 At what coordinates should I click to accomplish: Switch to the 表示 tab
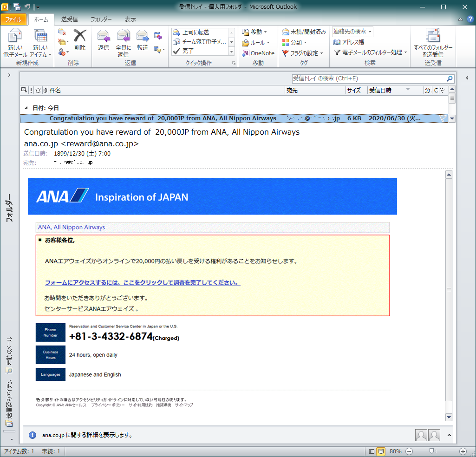(x=130, y=20)
